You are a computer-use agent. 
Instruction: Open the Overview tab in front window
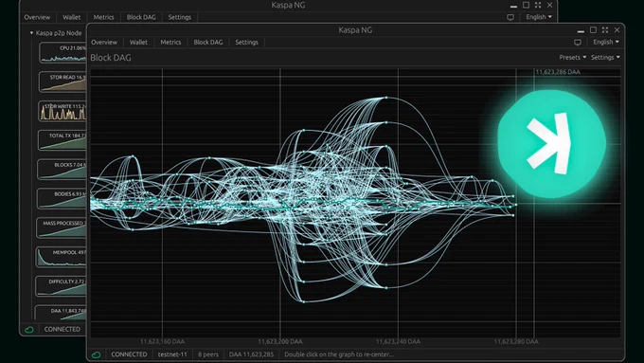tap(104, 42)
